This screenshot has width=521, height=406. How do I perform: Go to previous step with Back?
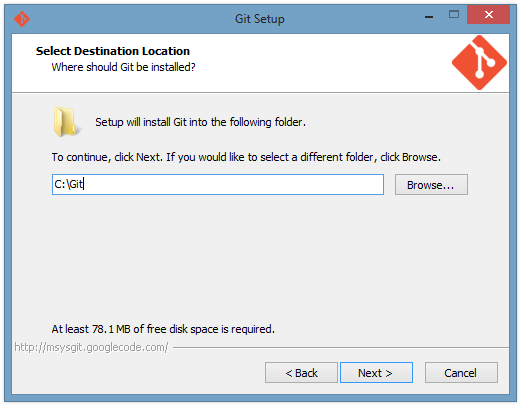(301, 373)
